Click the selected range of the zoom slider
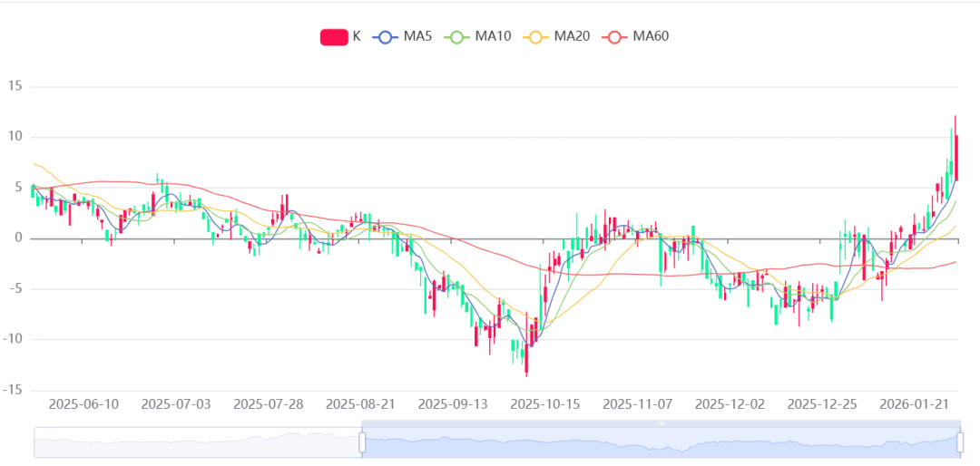Image resolution: width=980 pixels, height=466 pixels. [661, 444]
